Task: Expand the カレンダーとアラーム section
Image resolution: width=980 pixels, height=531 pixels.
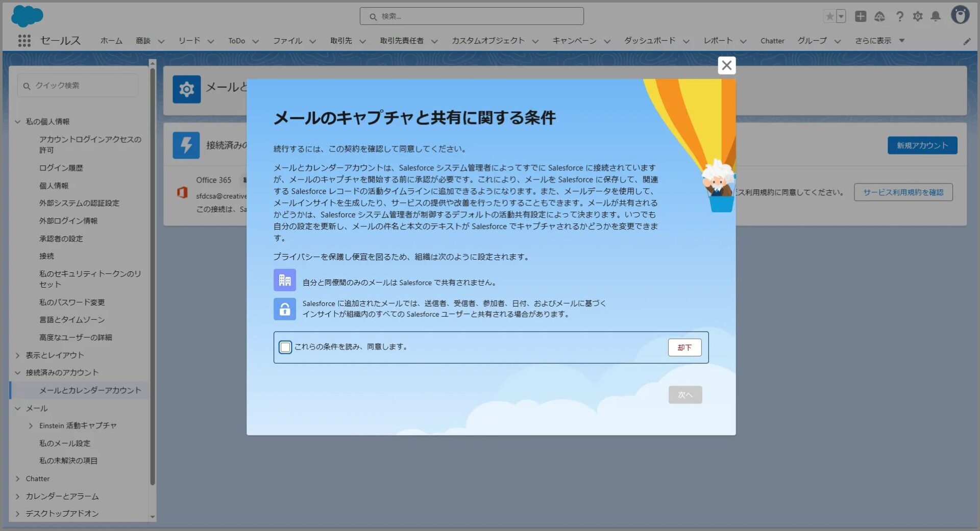Action: click(17, 496)
